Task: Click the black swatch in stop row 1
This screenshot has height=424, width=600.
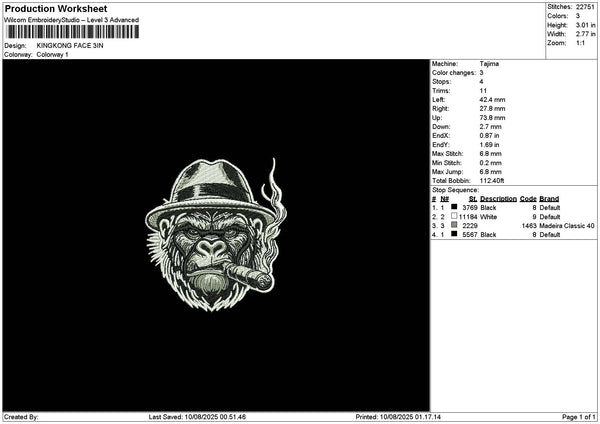Action: pyautogui.click(x=454, y=207)
